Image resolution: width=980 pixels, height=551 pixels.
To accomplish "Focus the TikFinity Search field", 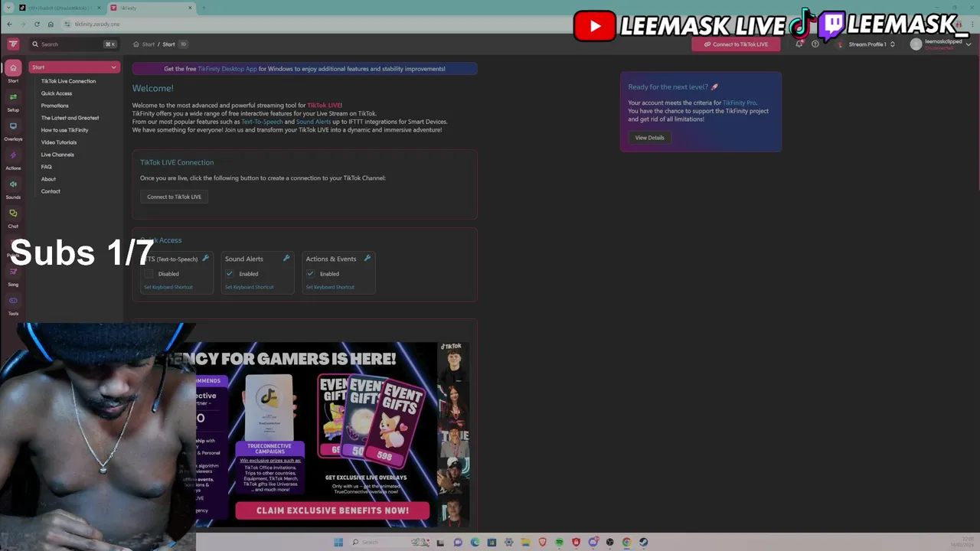I will tap(74, 44).
